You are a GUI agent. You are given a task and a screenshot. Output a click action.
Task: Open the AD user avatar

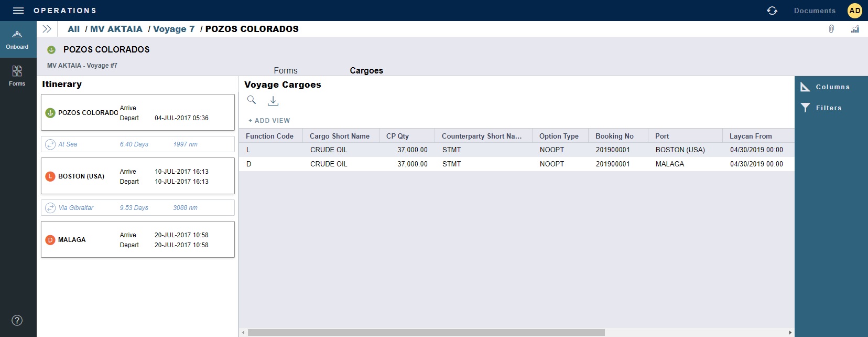coord(854,10)
